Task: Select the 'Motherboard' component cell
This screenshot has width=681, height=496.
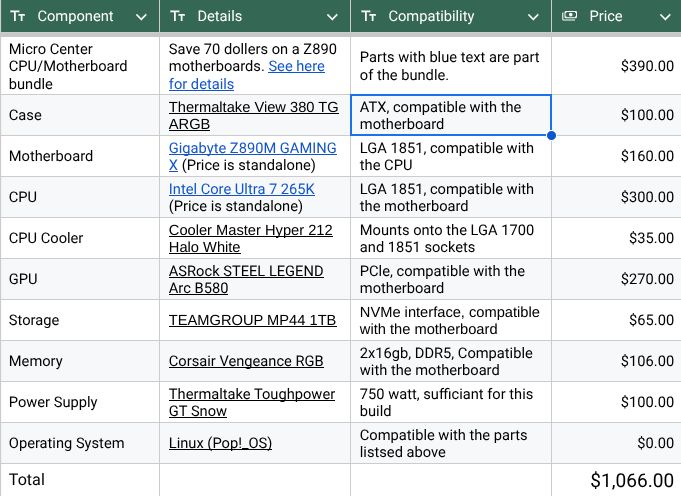Action: point(80,156)
